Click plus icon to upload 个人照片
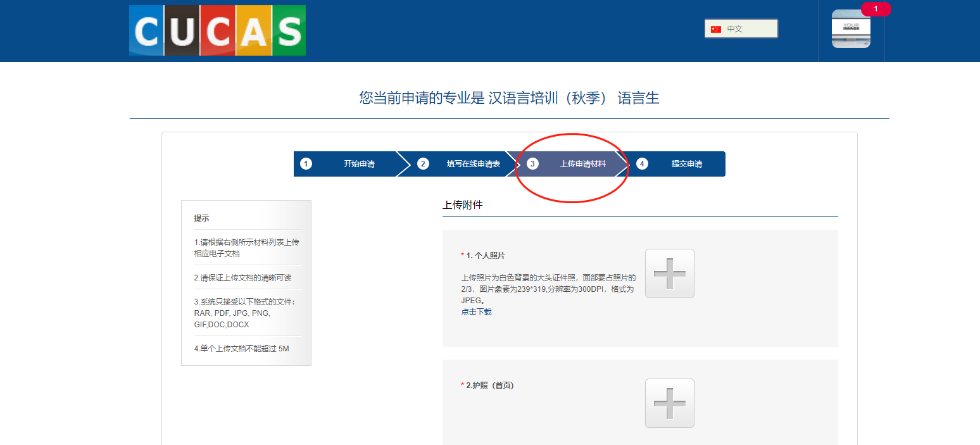Viewport: 980px width, 445px height. [x=669, y=273]
